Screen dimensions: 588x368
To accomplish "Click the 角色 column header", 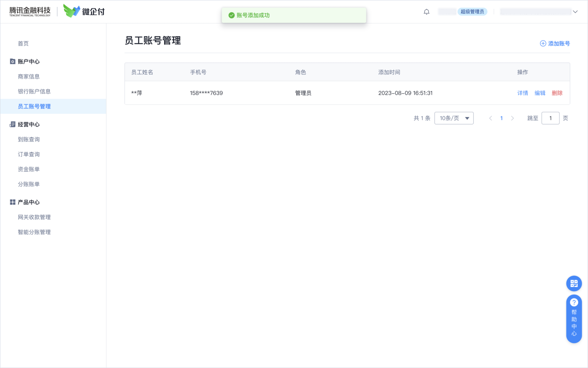I will (300, 72).
